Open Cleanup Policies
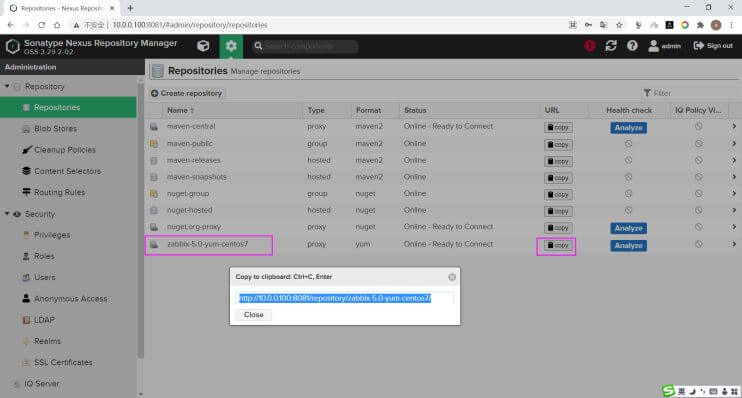Screen dimensions: 742x398 [x=64, y=150]
